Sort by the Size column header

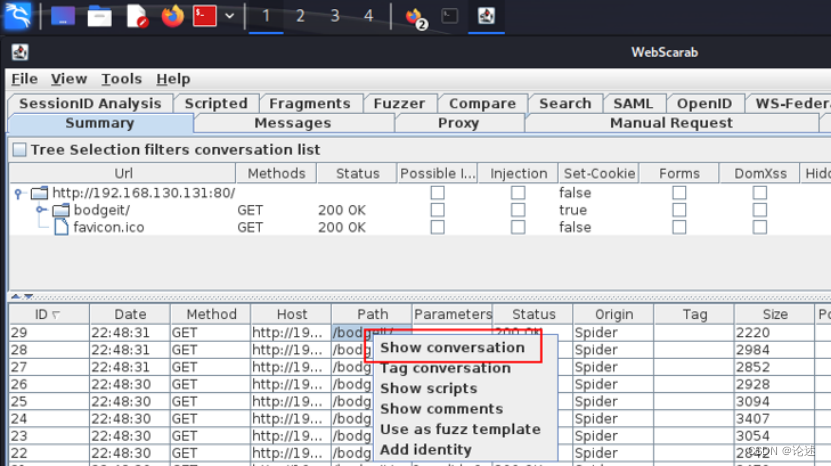tap(775, 314)
